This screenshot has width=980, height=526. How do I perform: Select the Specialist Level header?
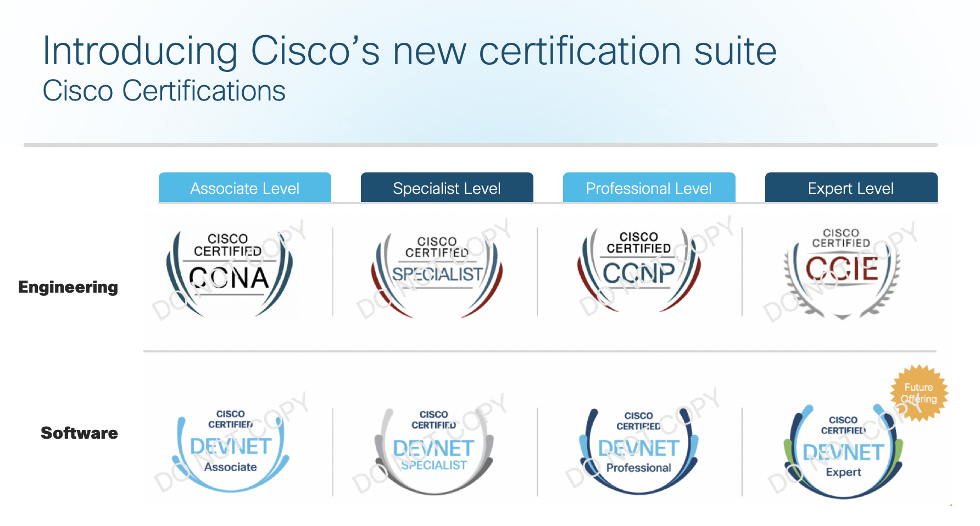click(x=447, y=188)
